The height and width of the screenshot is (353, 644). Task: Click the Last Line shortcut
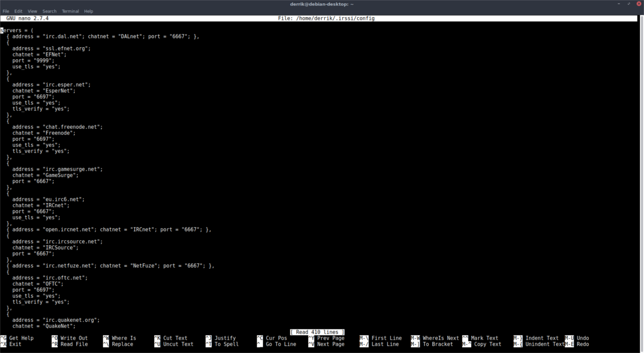coord(379,344)
